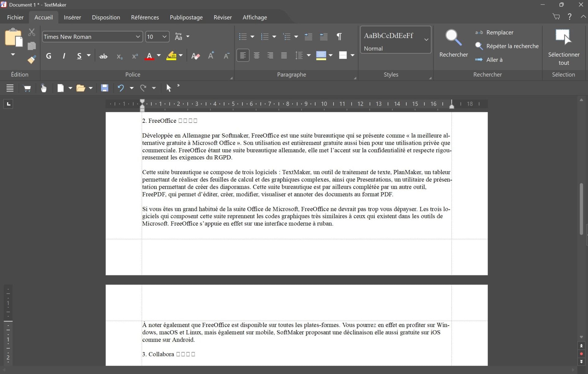Click the Copy icon

tap(32, 46)
